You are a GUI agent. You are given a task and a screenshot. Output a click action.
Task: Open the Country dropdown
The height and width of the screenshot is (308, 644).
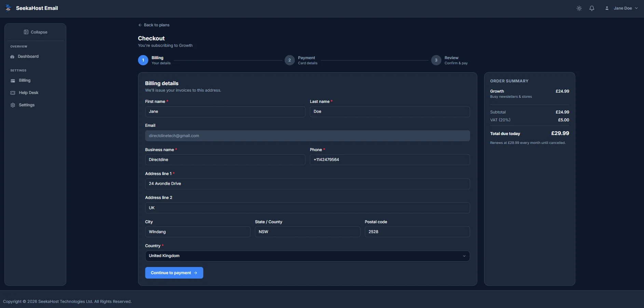307,256
